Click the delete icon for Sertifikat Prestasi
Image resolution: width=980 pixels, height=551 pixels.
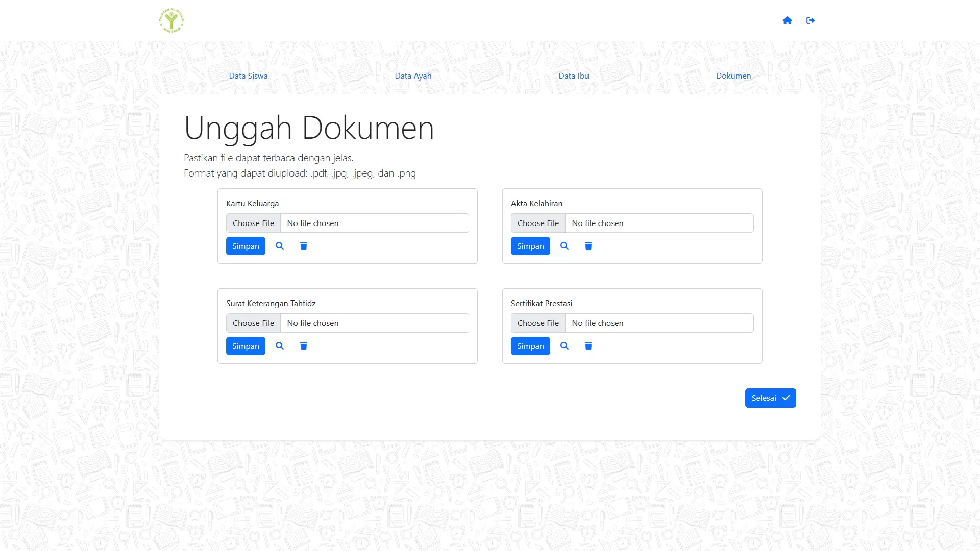589,346
